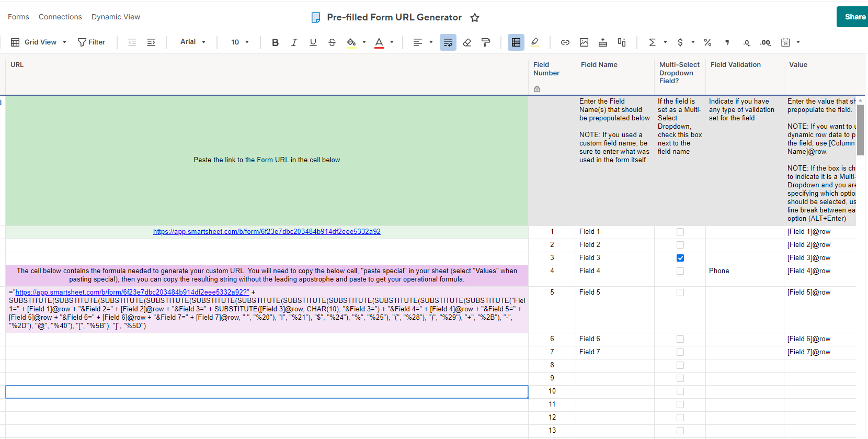The width and height of the screenshot is (868, 439).
Task: Click the insert hyperlink icon
Action: click(x=565, y=42)
